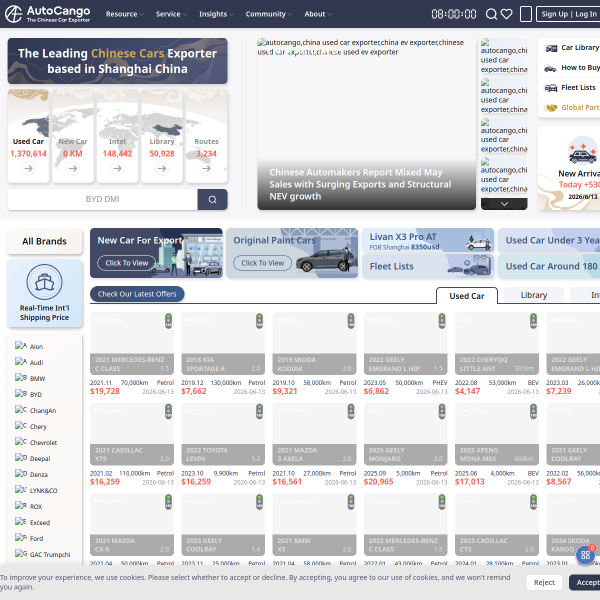Screen dimensions: 600x600
Task: Click To View new cars for export
Action: click(127, 263)
